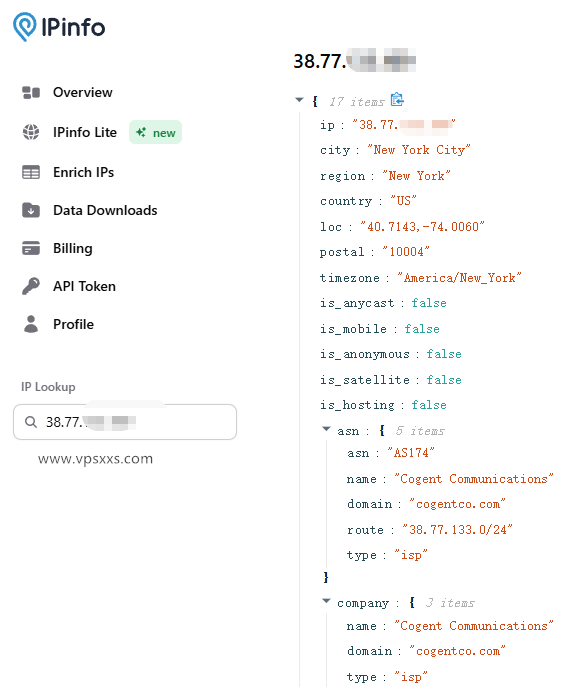Focus the IP Lookup search field

point(125,422)
